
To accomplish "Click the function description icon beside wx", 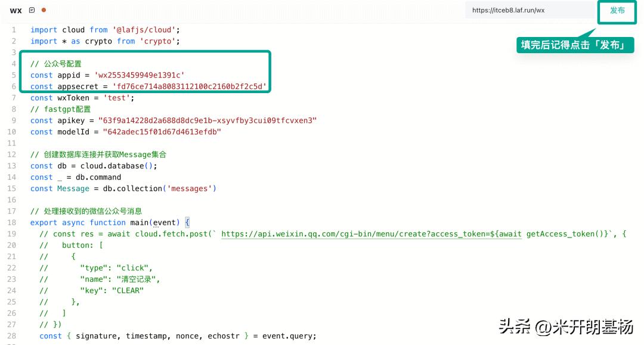I will (x=32, y=10).
